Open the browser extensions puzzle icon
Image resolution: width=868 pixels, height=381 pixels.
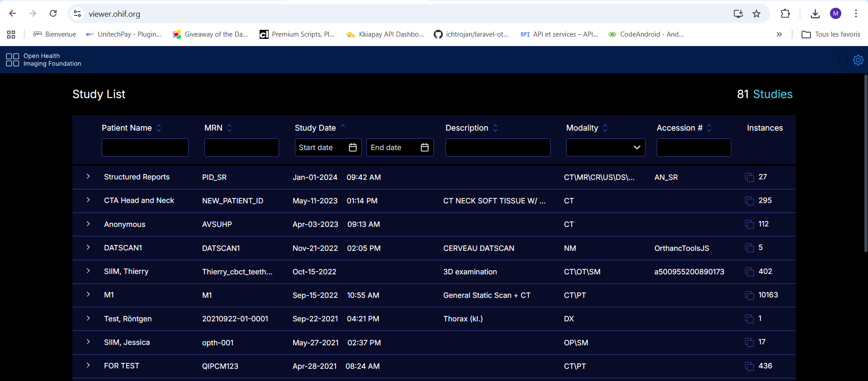click(x=785, y=14)
